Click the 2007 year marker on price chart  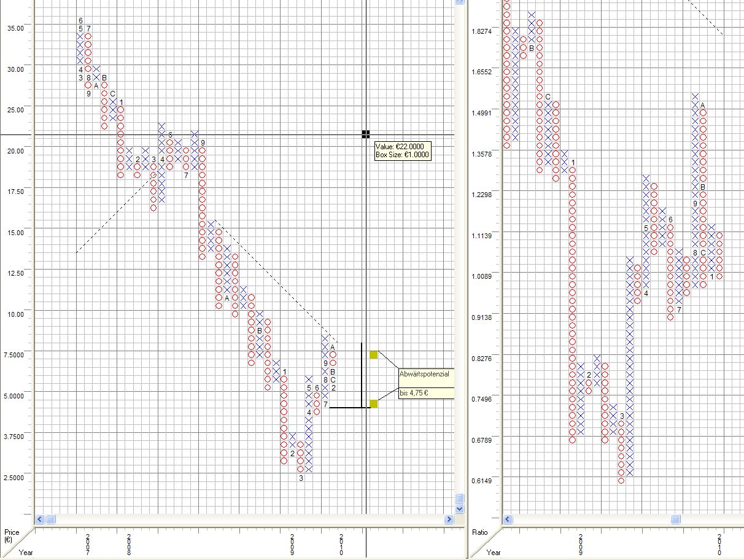(x=88, y=545)
